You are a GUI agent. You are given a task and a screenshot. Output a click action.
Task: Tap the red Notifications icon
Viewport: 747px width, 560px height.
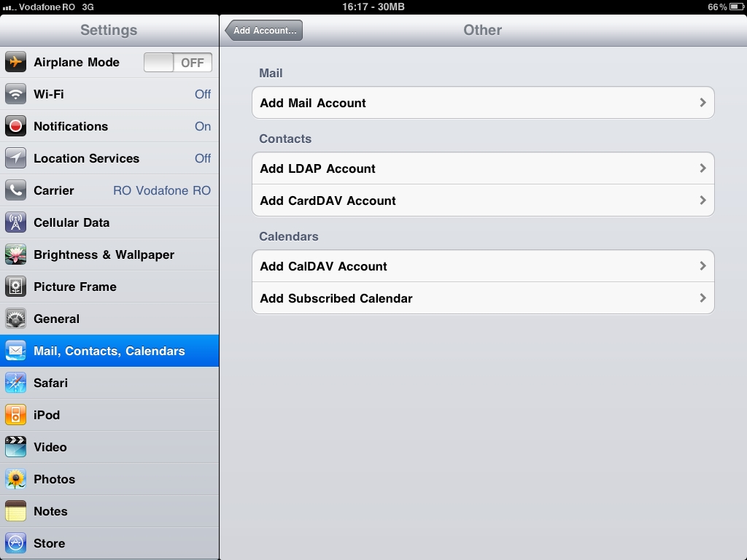pos(16,126)
